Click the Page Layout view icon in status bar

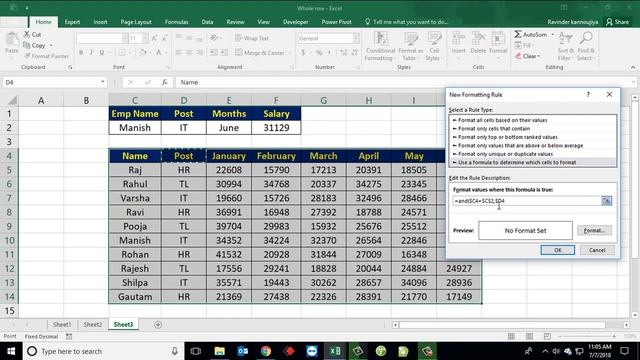[529, 336]
